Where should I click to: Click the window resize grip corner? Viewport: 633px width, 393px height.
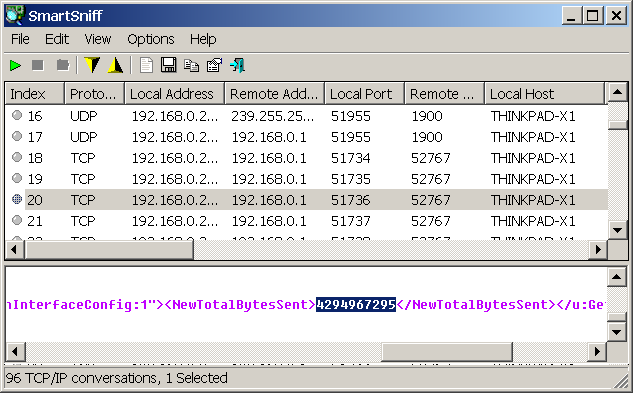(x=620, y=381)
